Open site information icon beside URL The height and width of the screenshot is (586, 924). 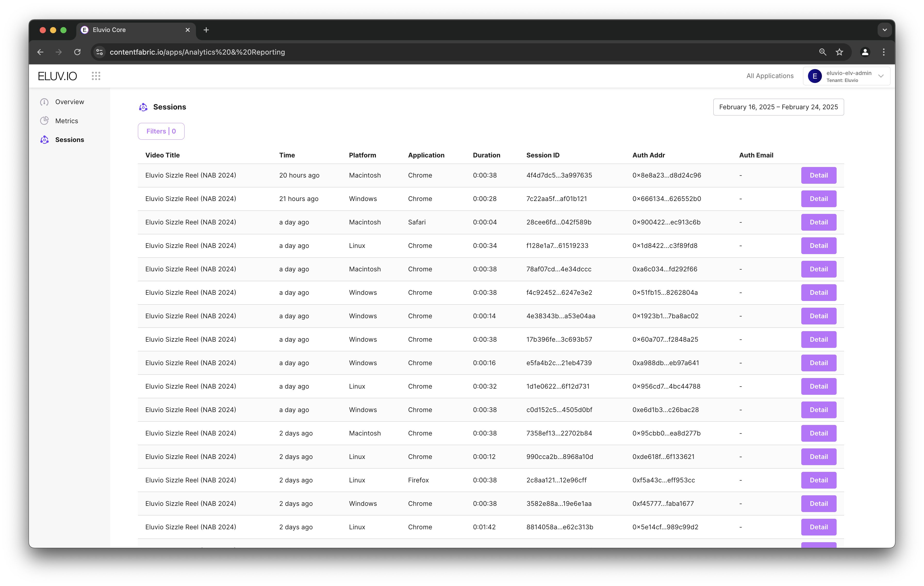tap(99, 52)
